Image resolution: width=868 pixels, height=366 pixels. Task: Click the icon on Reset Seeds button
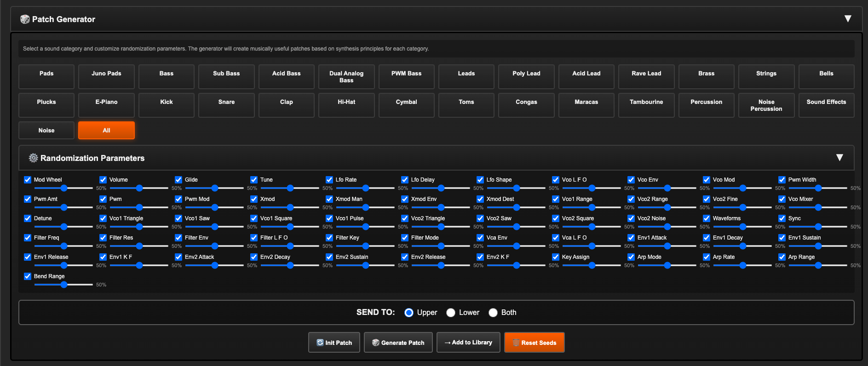516,343
